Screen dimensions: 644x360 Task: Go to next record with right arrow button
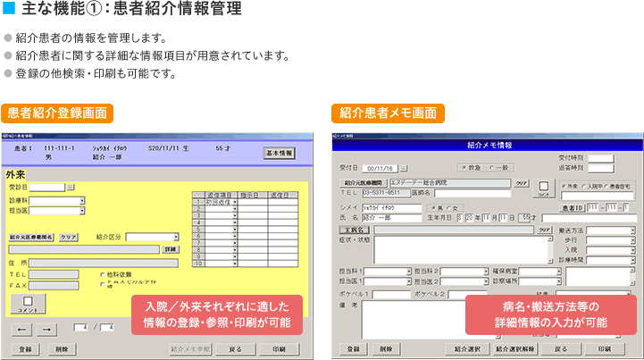tap(46, 329)
